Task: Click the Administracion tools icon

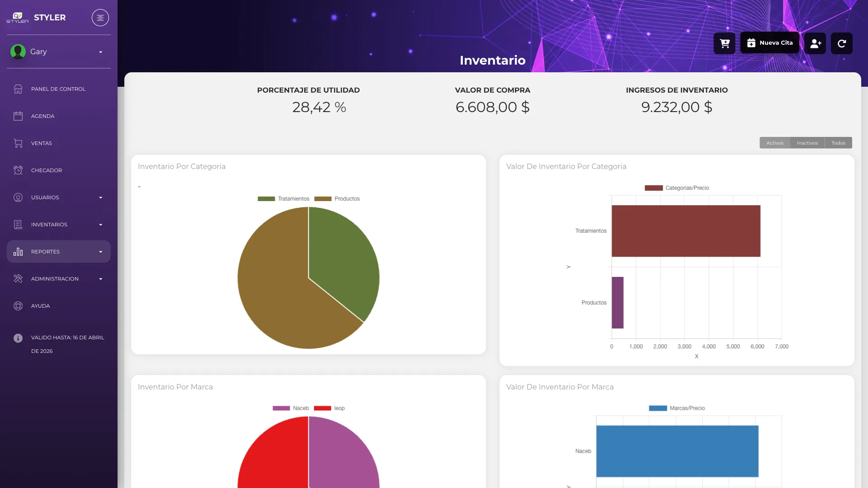Action: click(18, 279)
